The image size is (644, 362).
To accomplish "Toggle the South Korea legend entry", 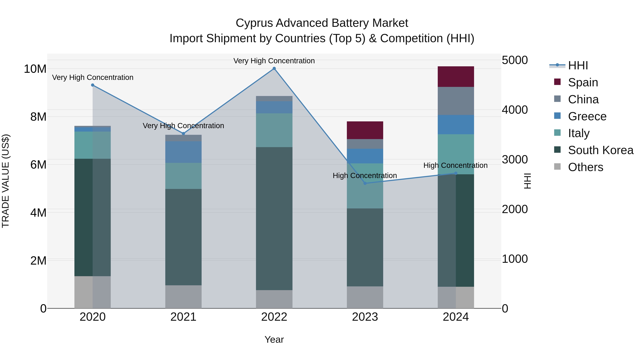I will (594, 150).
